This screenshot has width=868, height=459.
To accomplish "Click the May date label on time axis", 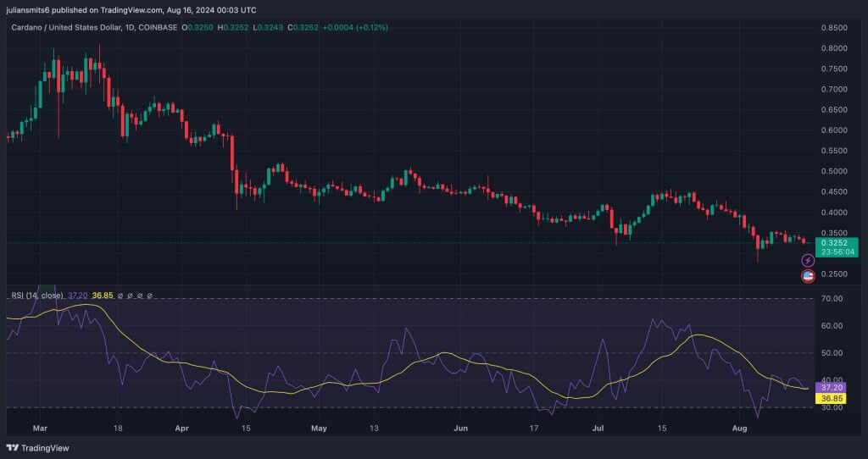I will [x=319, y=428].
